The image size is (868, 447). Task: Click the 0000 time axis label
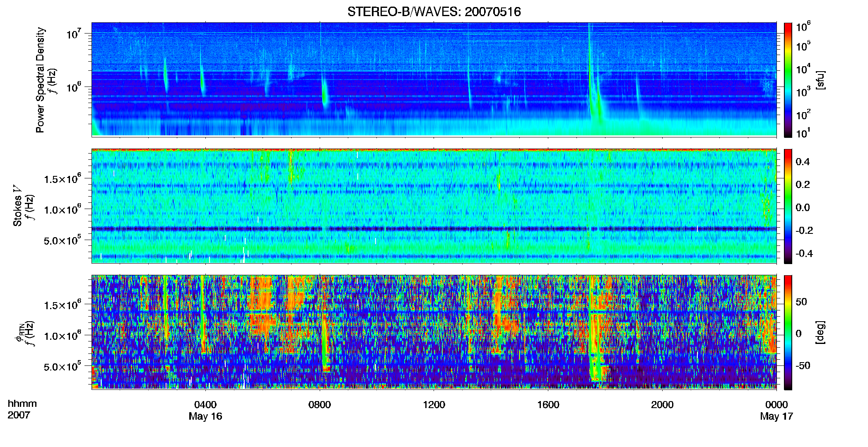pos(776,404)
